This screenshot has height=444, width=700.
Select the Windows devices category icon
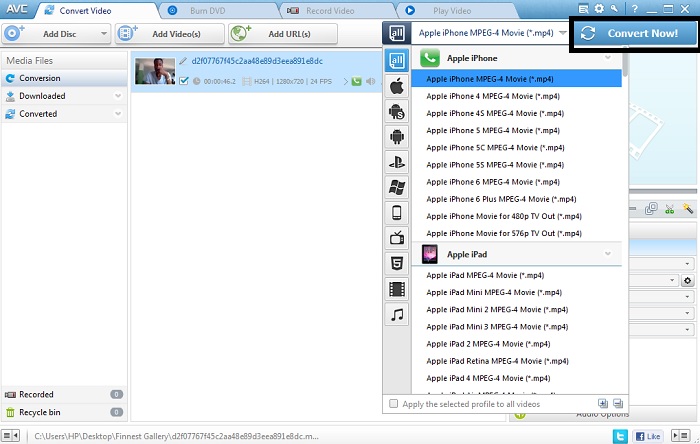click(396, 187)
